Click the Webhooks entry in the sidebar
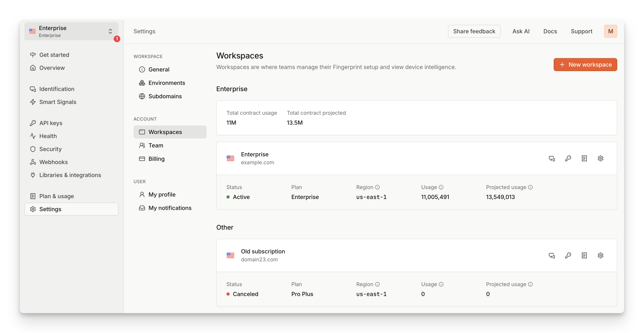The width and height of the screenshot is (644, 333). [53, 162]
